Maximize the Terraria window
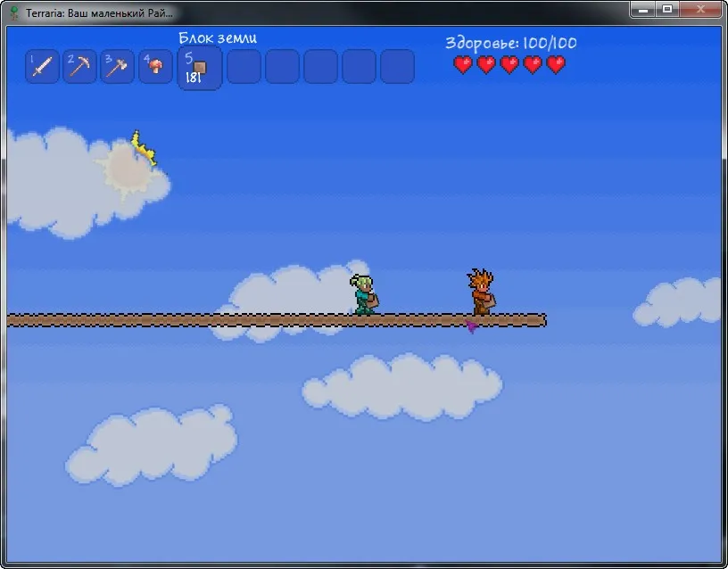The height and width of the screenshot is (569, 728). tap(667, 9)
